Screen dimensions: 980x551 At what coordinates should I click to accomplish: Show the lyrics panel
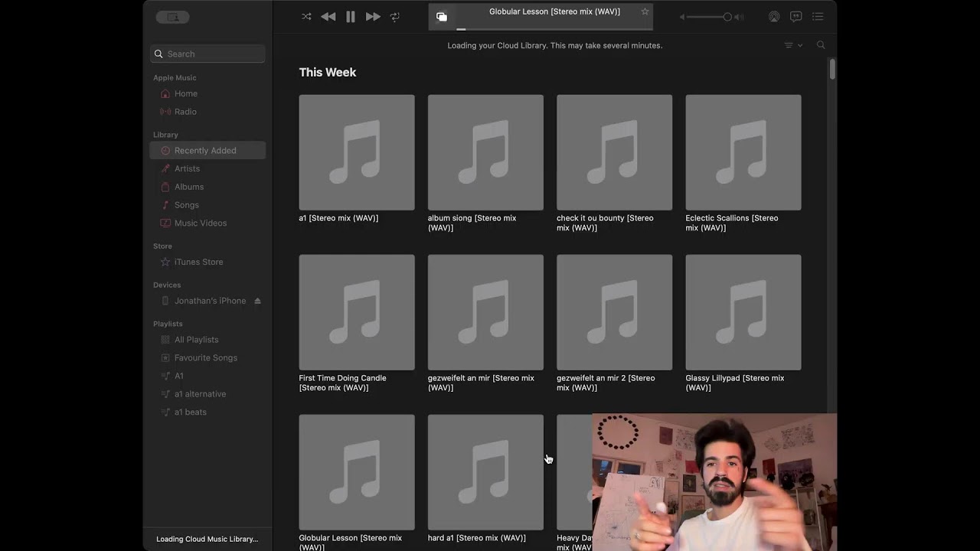(796, 17)
